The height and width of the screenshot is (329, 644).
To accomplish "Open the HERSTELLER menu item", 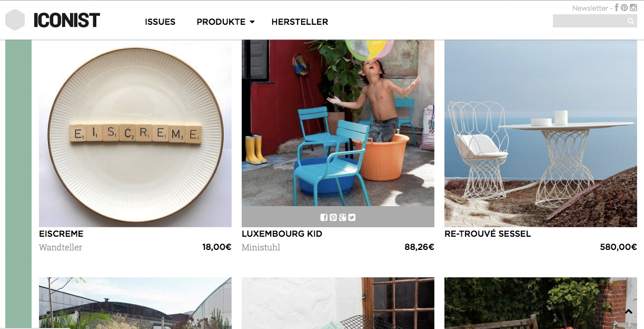I will 300,22.
